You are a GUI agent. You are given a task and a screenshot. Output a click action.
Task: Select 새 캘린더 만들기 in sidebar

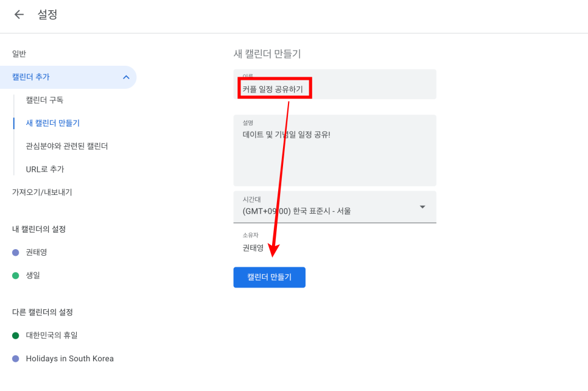[x=52, y=123]
